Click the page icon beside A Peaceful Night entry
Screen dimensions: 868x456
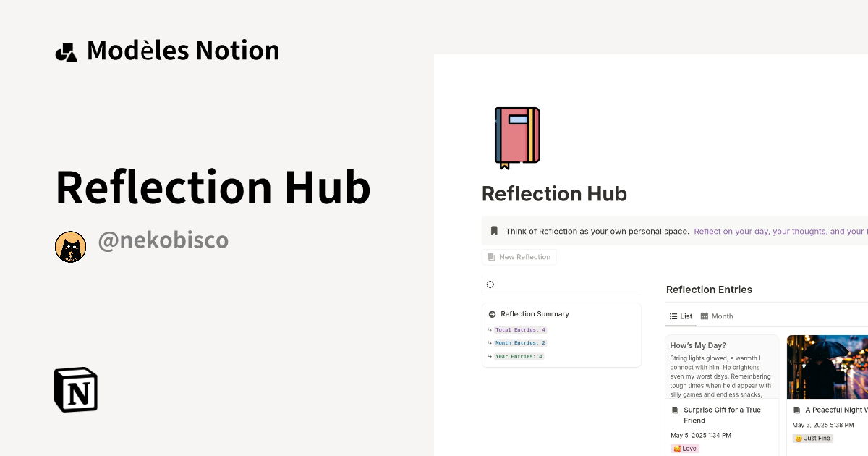[796, 410]
